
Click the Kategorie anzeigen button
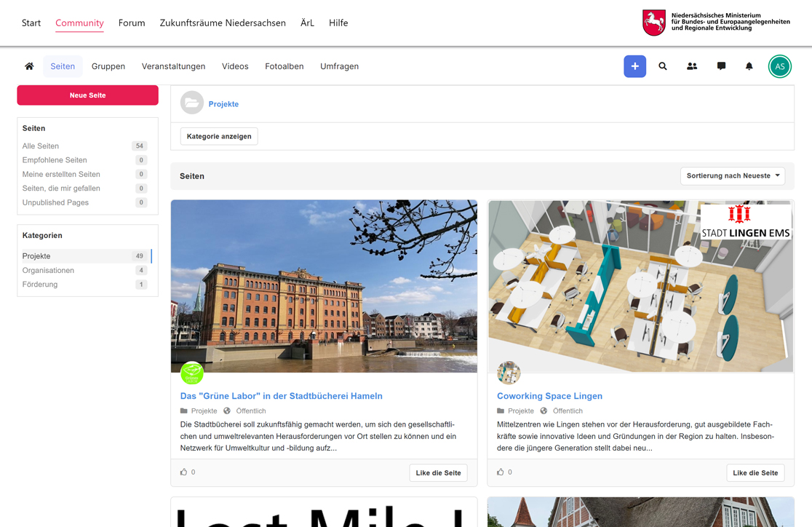(x=219, y=136)
